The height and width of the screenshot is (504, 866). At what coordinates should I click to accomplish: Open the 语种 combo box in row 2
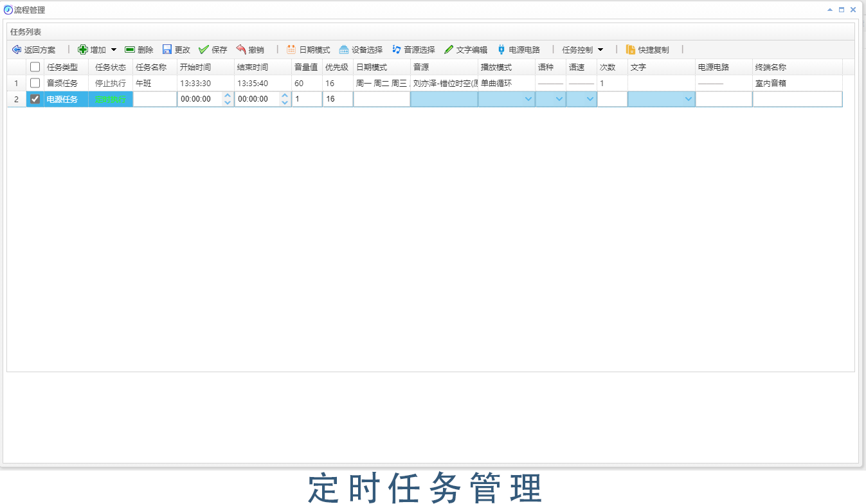coord(559,98)
